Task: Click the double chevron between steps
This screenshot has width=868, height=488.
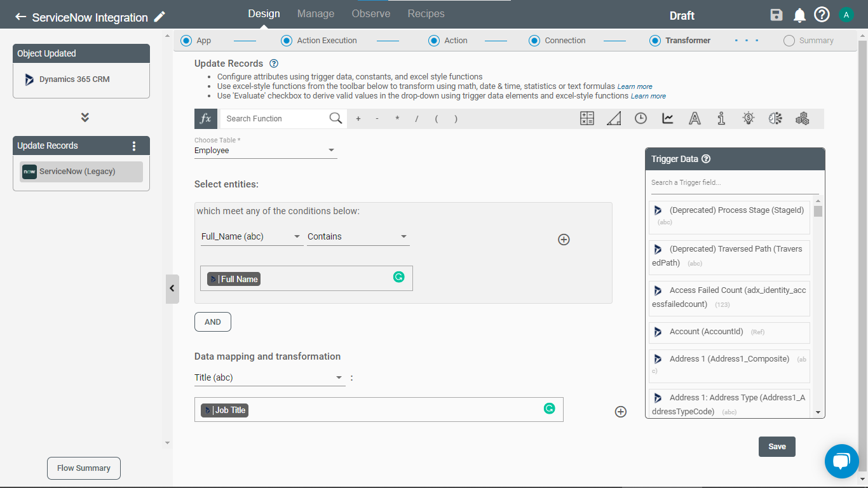Action: click(x=85, y=118)
